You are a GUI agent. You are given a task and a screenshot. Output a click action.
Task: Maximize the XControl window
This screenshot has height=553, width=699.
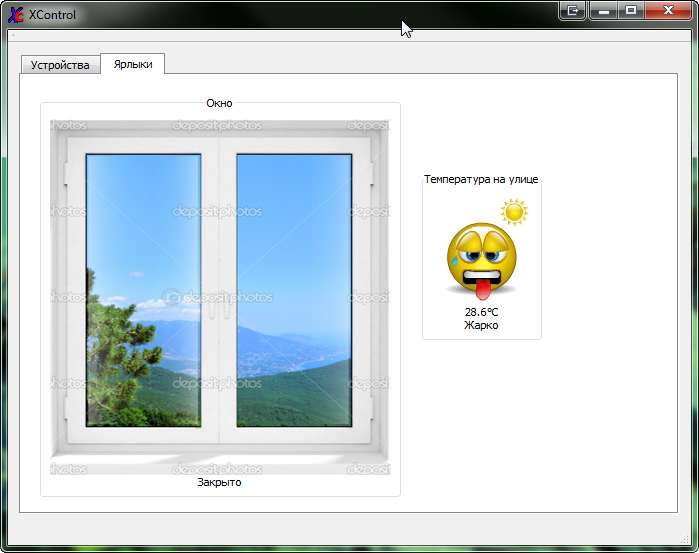tap(631, 10)
